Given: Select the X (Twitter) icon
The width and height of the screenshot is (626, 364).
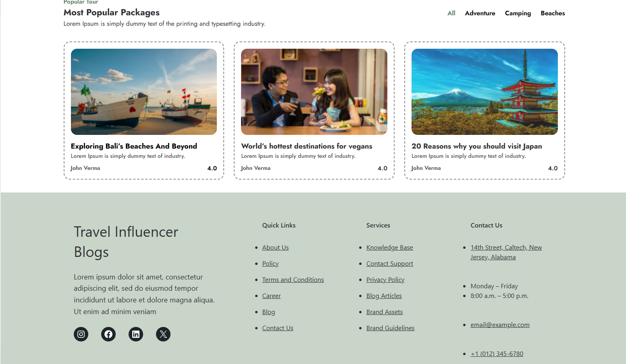Looking at the screenshot, I should tap(163, 334).
